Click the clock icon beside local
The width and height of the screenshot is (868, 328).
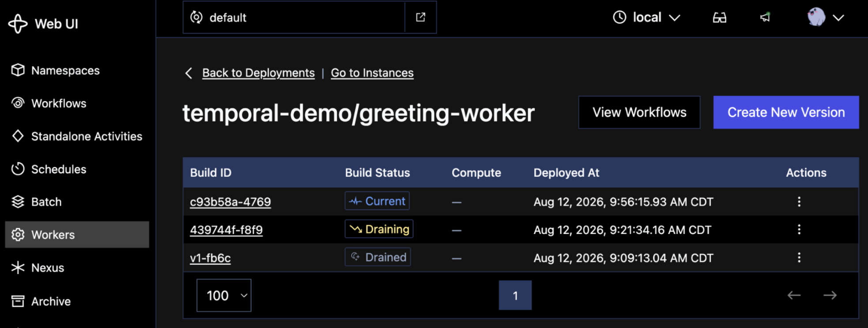point(619,17)
